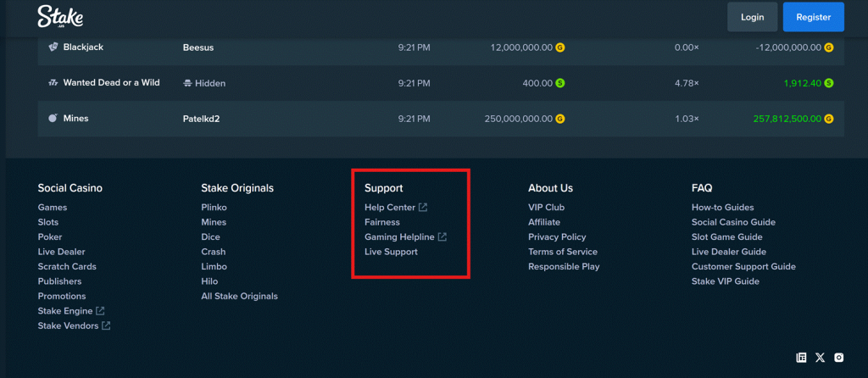The image size is (868, 378).
Task: Click gold coin icon beside -12,000,000.00 payout
Action: (829, 47)
